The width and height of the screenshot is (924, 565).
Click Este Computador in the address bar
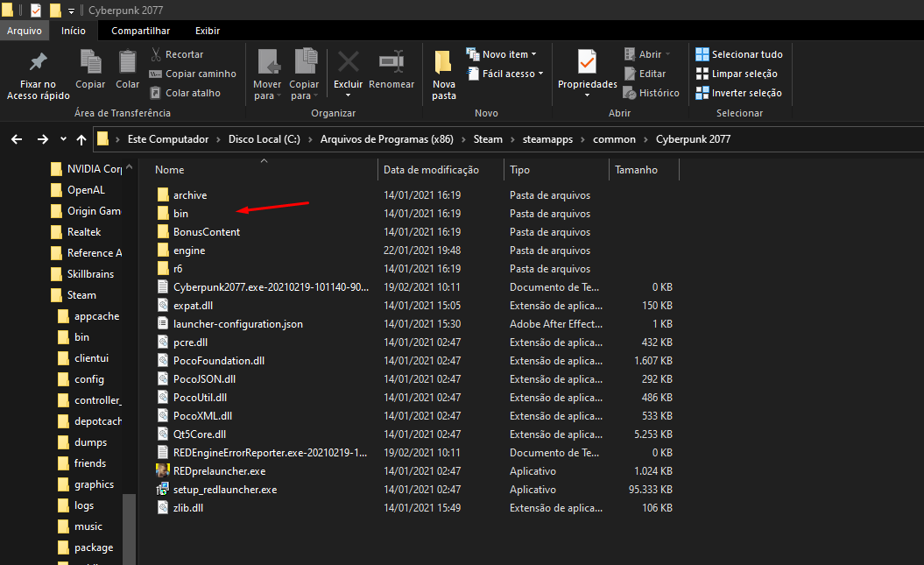tap(168, 139)
